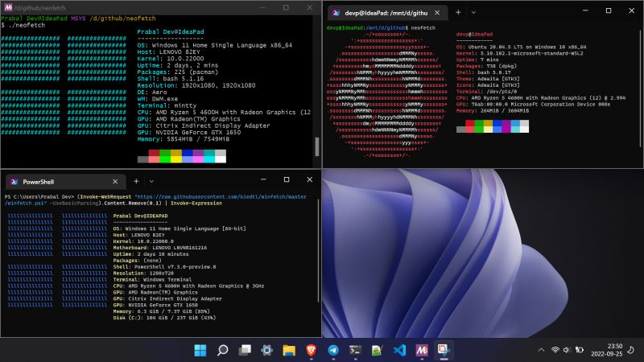Open File Explorer from the taskbar
The image size is (644, 362).
point(289,350)
